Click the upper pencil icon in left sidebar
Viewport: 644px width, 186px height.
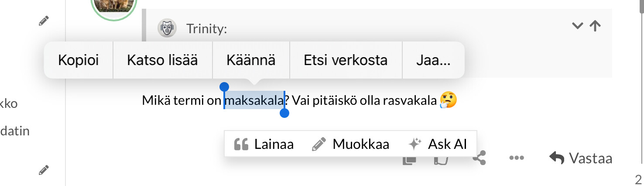(44, 21)
